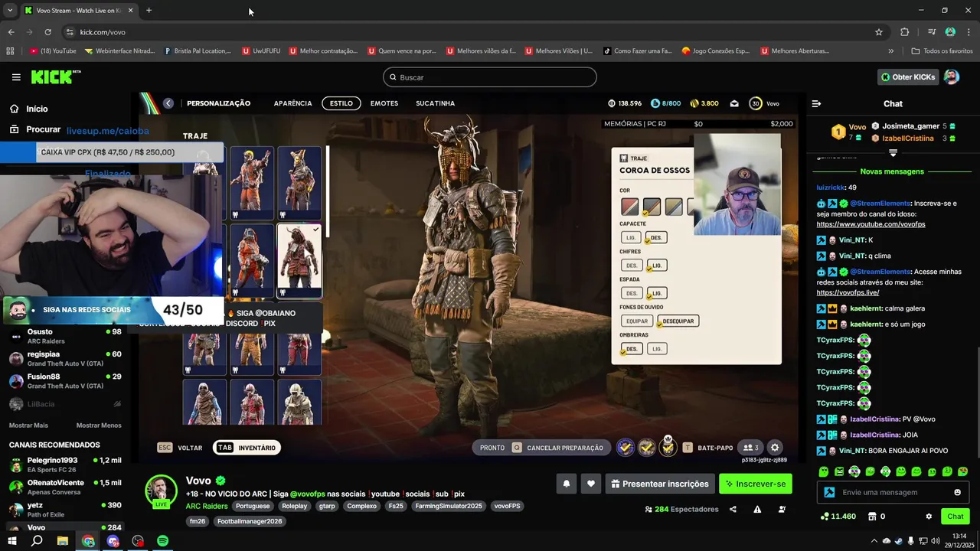Open recommended channel yetz
This screenshot has height=551, width=980.
65,510
